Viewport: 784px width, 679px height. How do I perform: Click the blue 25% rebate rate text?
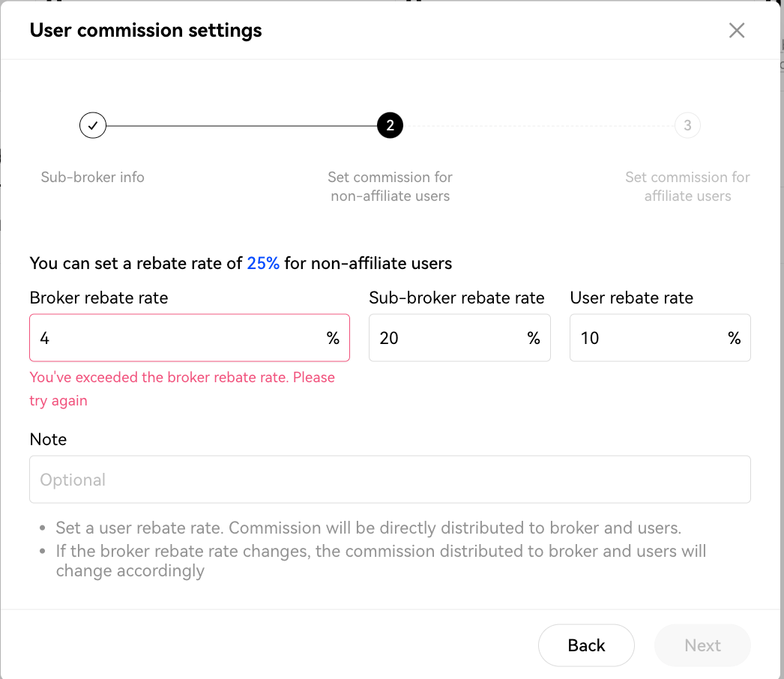pyautogui.click(x=263, y=263)
